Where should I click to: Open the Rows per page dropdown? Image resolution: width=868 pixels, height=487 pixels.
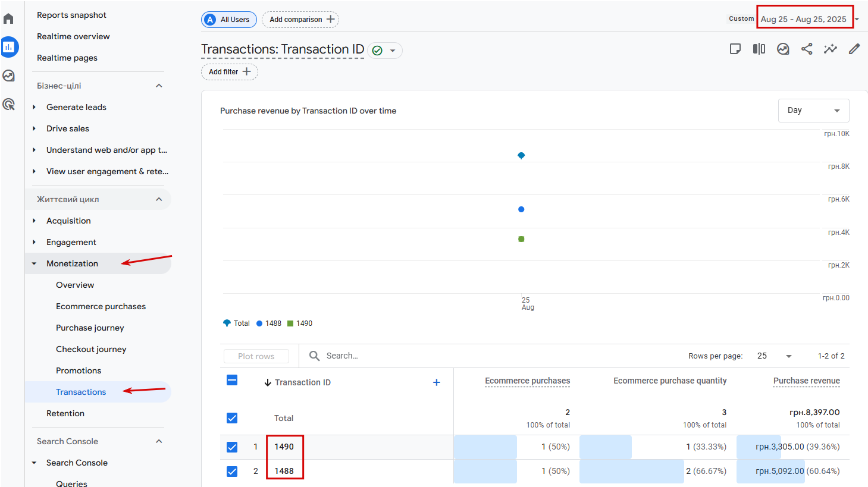[x=775, y=356]
